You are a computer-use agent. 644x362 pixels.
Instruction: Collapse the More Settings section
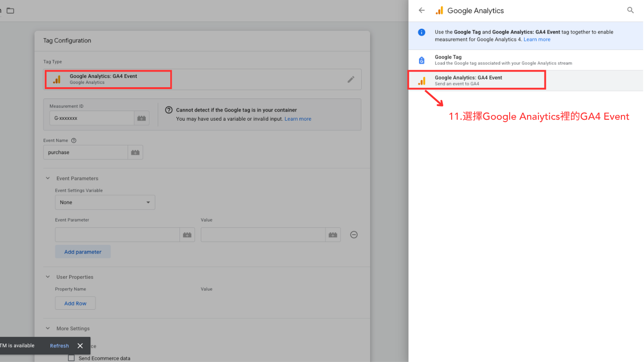(48, 329)
